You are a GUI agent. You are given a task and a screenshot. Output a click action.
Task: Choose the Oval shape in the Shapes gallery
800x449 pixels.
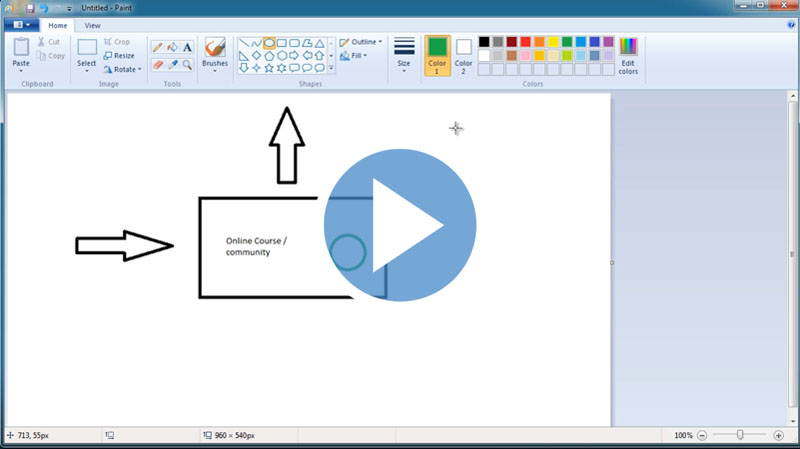(x=269, y=43)
